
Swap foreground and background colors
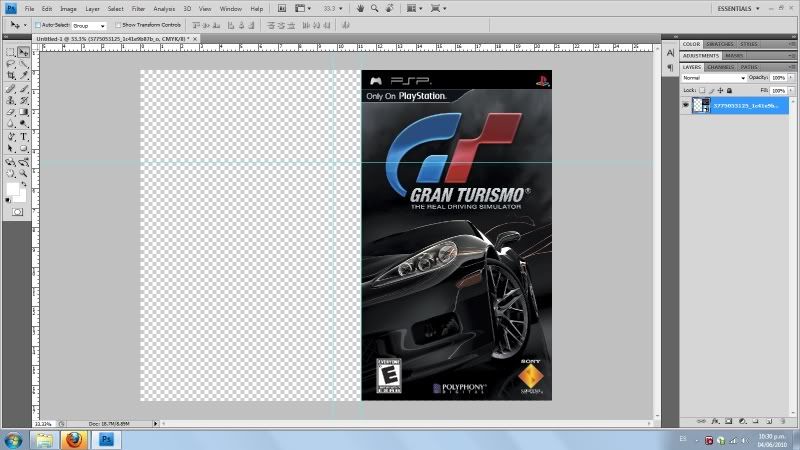23,184
